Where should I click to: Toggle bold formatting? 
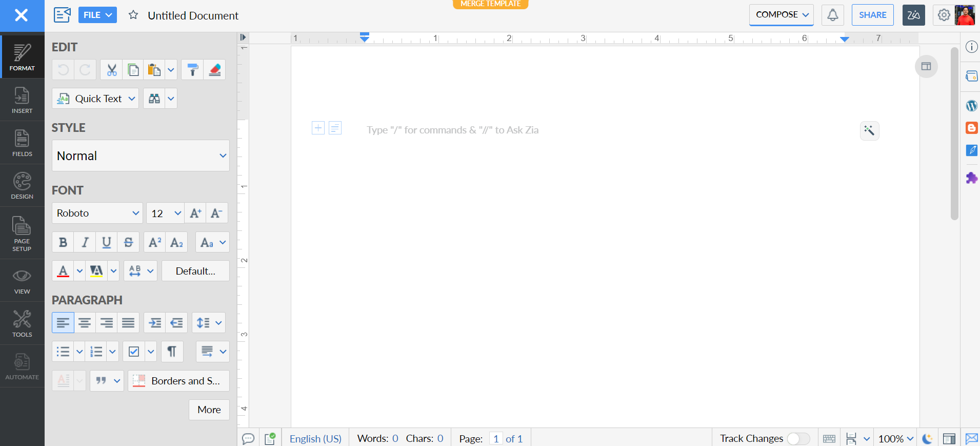click(x=63, y=242)
